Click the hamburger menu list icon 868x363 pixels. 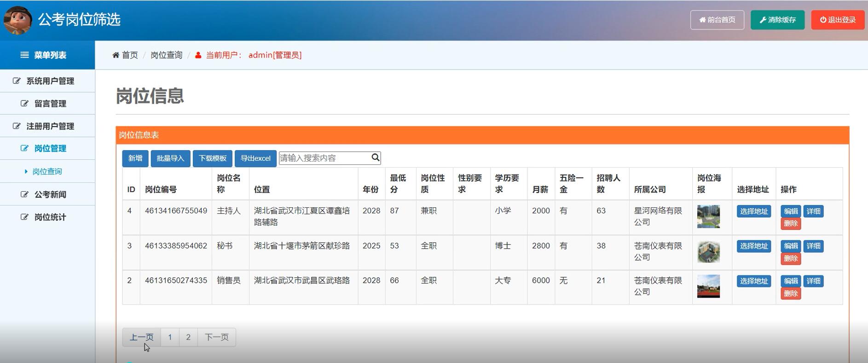(24, 55)
